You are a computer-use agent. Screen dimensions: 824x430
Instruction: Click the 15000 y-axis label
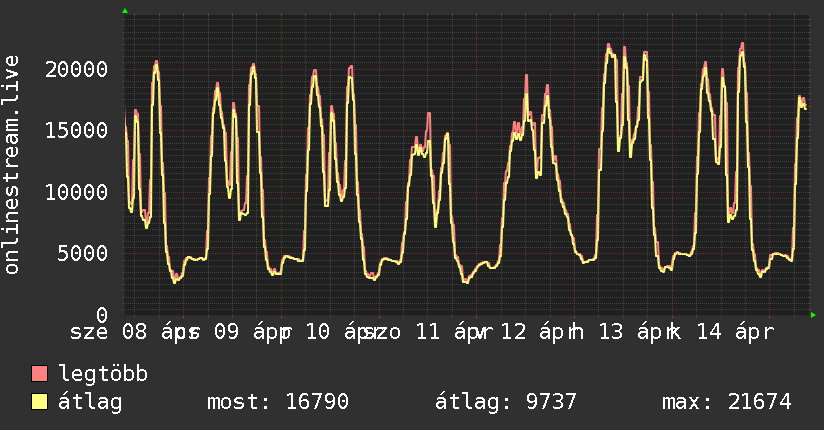click(78, 130)
